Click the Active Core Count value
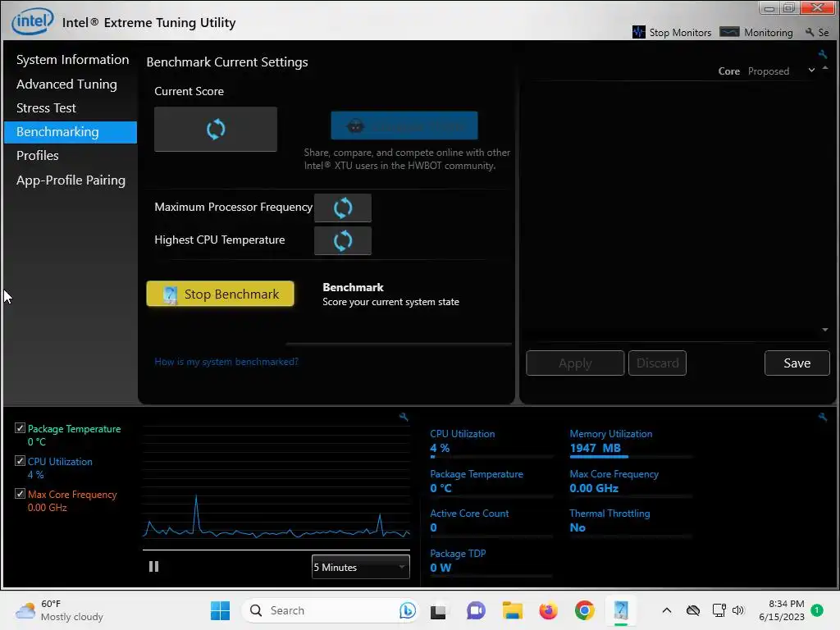The image size is (840, 630). (433, 527)
